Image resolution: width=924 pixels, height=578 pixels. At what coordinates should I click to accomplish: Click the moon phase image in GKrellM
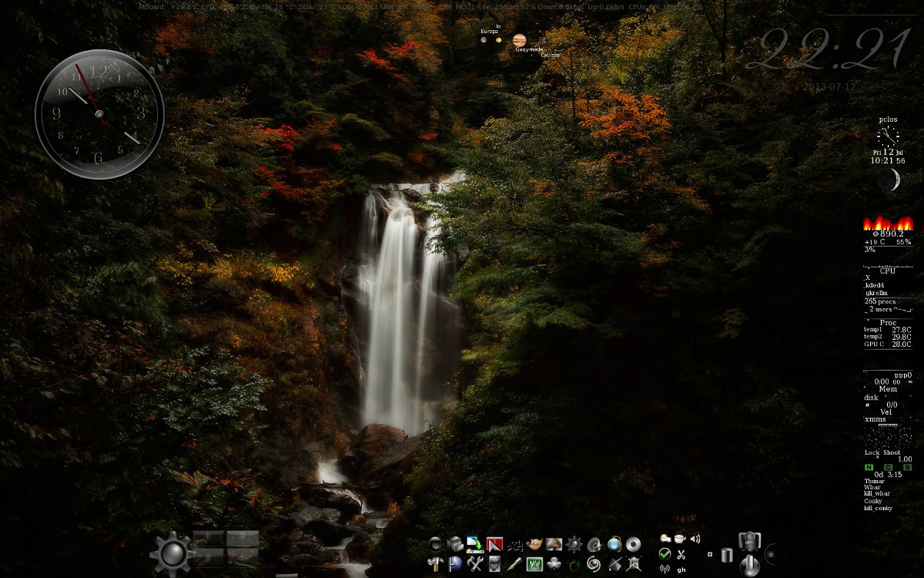(889, 180)
